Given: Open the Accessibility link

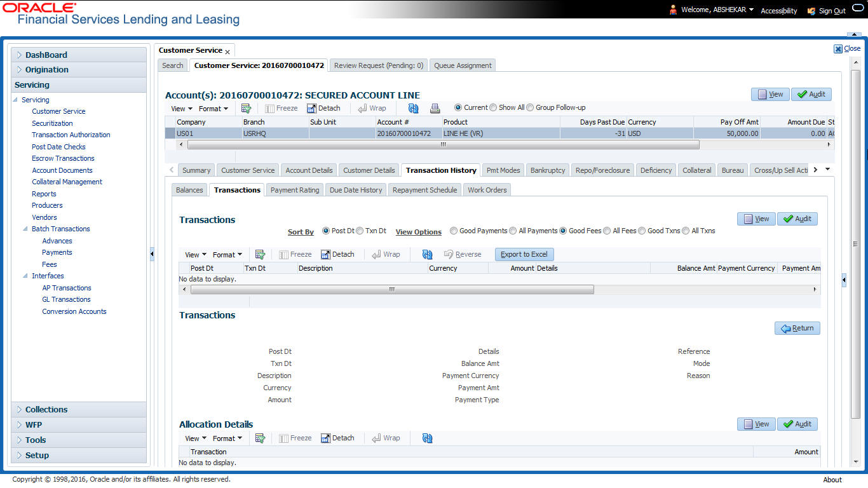Looking at the screenshot, I should [x=779, y=11].
